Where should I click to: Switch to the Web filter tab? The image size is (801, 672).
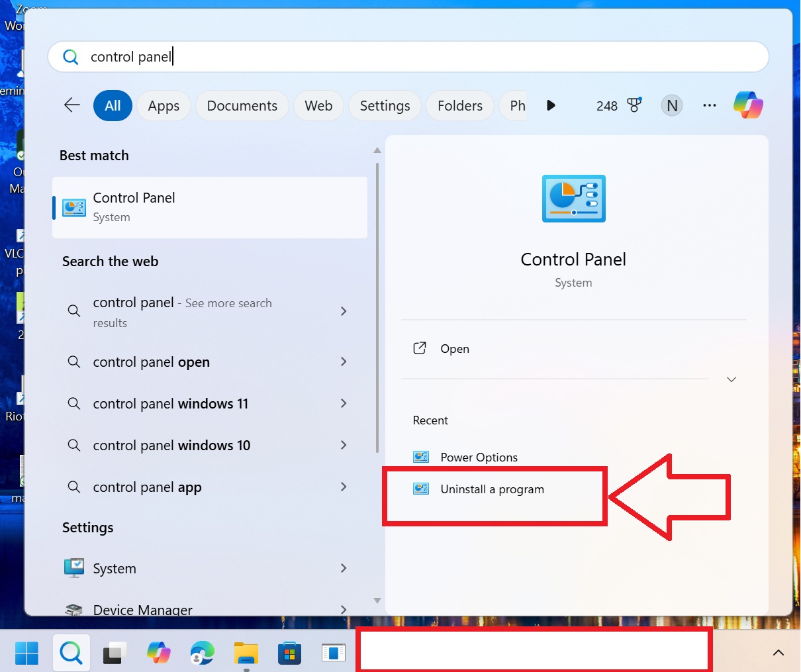pyautogui.click(x=318, y=105)
